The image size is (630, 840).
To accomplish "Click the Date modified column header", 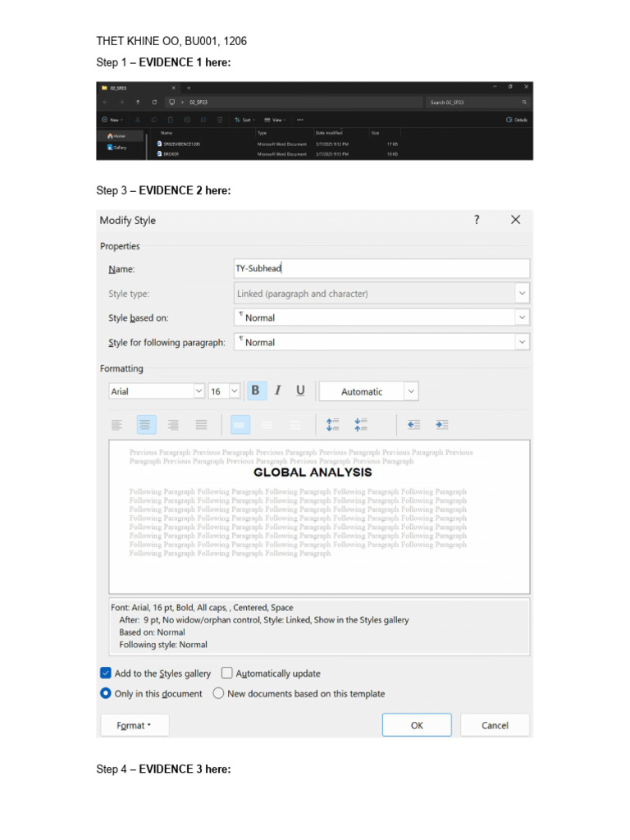I will coord(329,133).
